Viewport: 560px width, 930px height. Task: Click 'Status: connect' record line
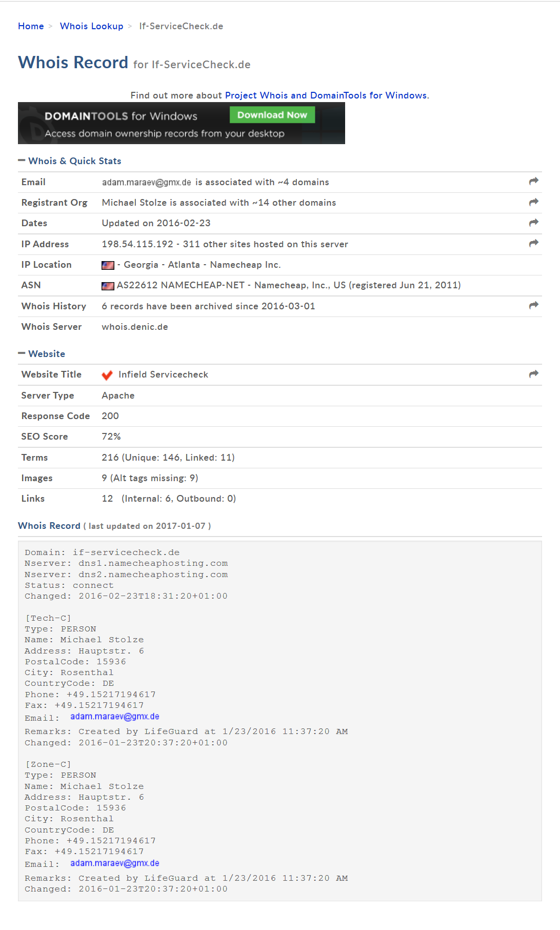point(69,585)
